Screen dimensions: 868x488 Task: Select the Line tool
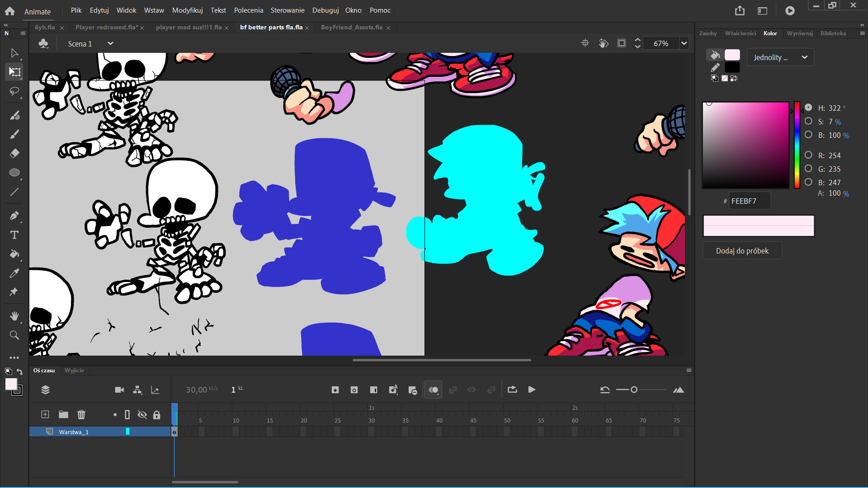point(14,192)
